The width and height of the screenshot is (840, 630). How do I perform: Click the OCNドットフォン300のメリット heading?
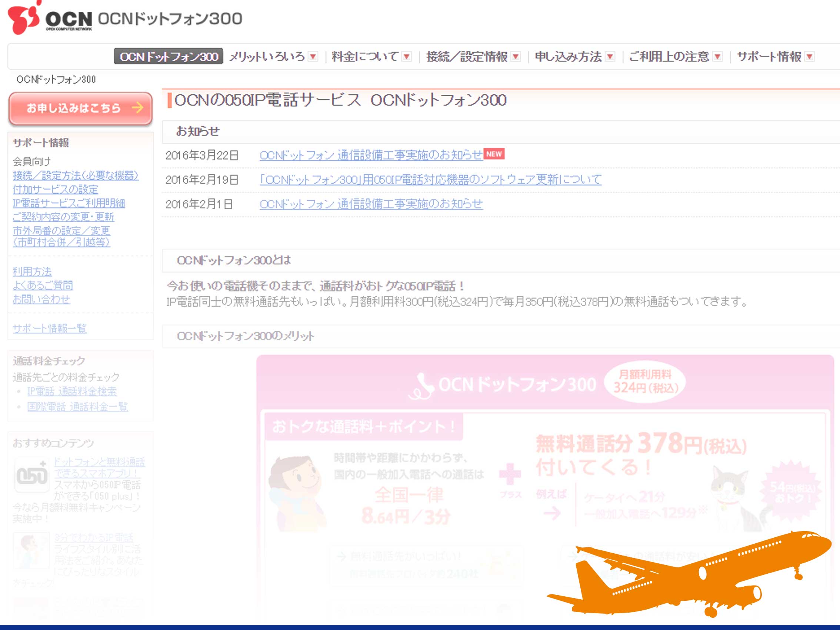pyautogui.click(x=245, y=336)
